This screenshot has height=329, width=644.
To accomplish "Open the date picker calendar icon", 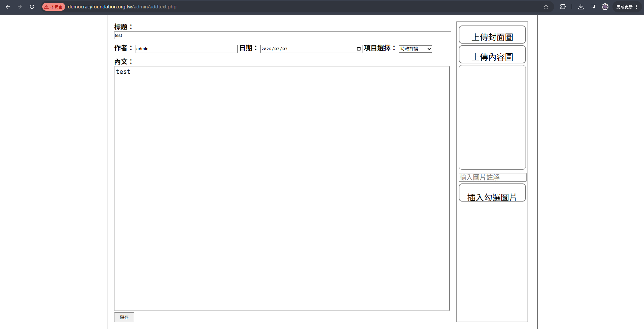I will (359, 49).
